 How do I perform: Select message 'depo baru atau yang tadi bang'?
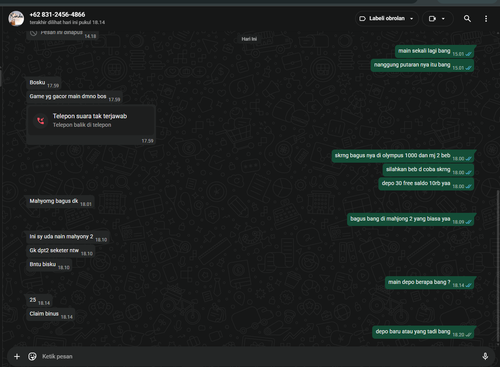click(423, 332)
